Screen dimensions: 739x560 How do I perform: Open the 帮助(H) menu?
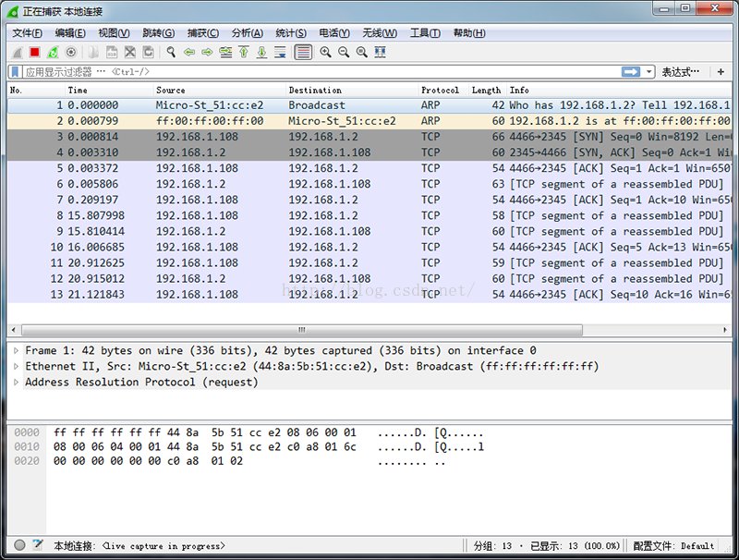469,33
